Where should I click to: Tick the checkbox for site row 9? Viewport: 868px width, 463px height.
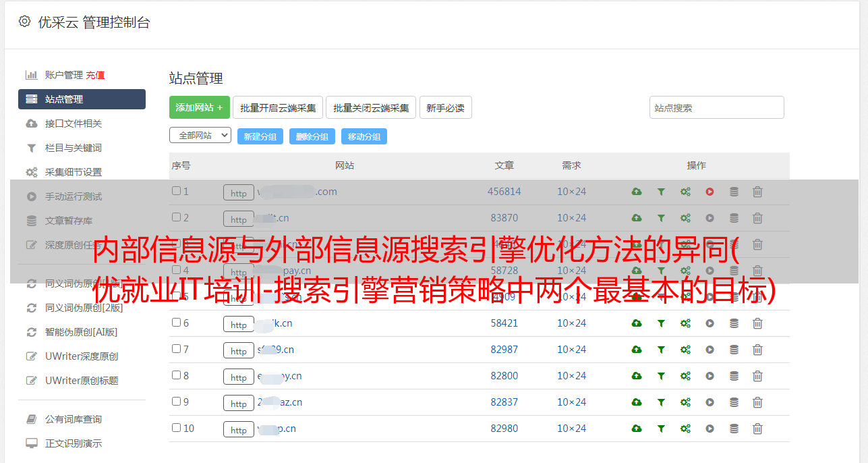coord(176,402)
